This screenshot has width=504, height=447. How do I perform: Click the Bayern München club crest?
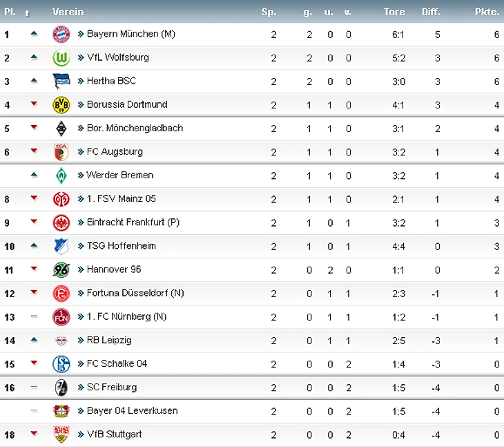[61, 34]
